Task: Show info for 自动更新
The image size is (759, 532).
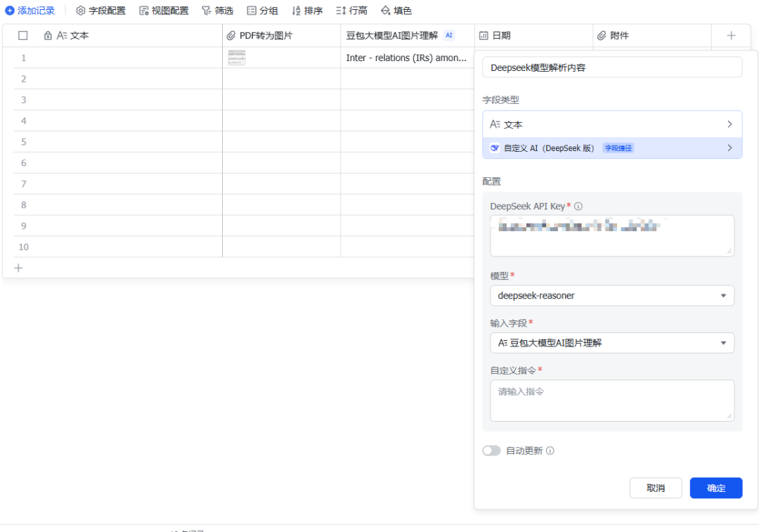Action: click(550, 450)
